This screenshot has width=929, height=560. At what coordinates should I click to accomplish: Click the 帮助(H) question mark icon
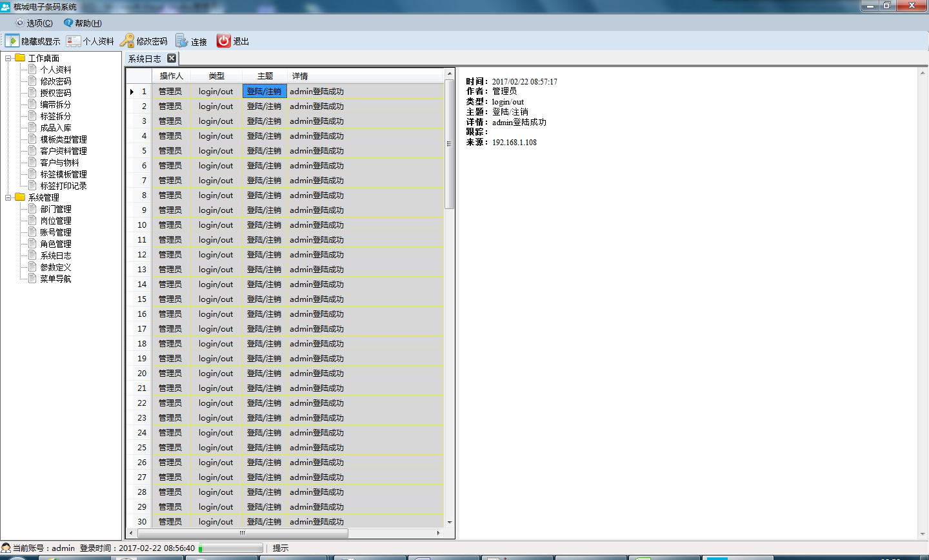68,23
